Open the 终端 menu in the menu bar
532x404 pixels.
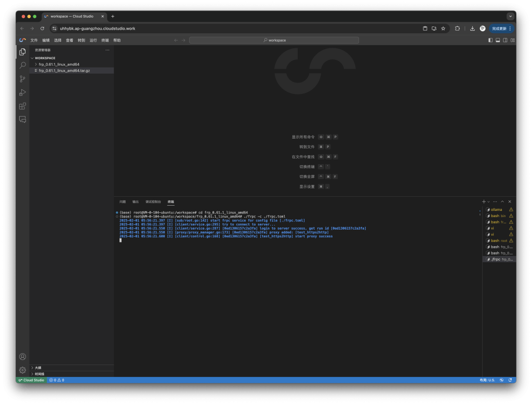click(105, 41)
